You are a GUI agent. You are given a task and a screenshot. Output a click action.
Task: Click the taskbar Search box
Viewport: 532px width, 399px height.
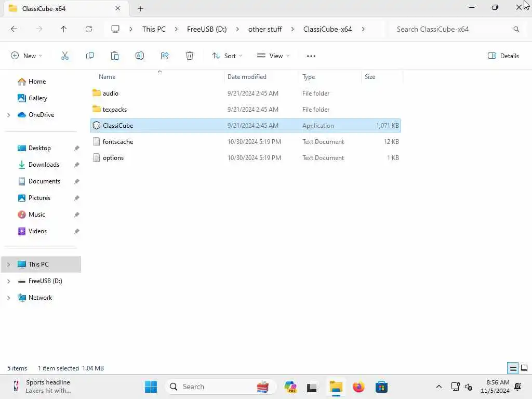tap(220, 387)
